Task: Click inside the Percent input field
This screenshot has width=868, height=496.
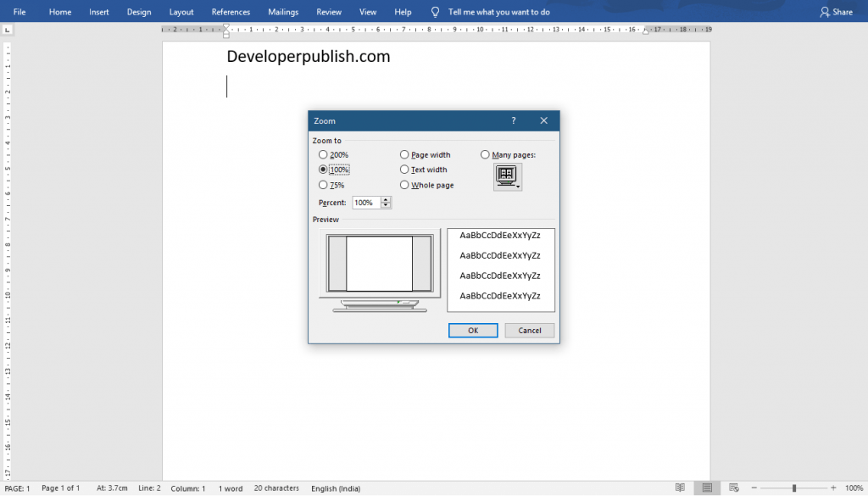Action: 364,202
